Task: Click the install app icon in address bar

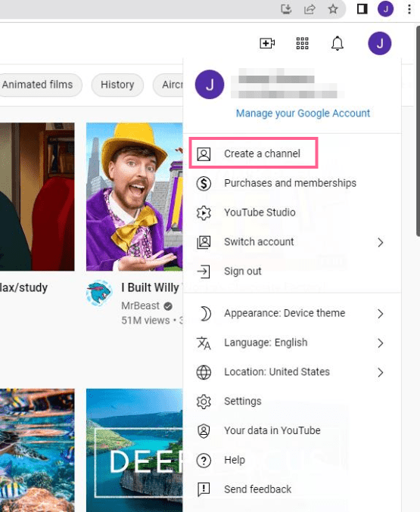Action: [286, 9]
